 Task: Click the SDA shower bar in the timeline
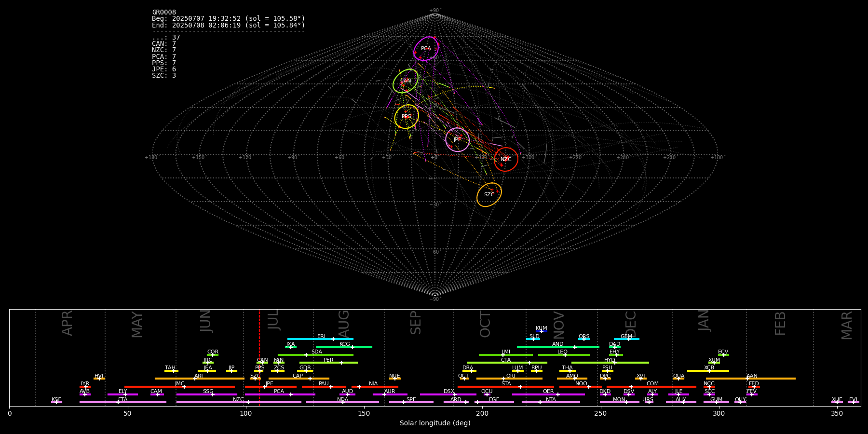[x=315, y=355]
